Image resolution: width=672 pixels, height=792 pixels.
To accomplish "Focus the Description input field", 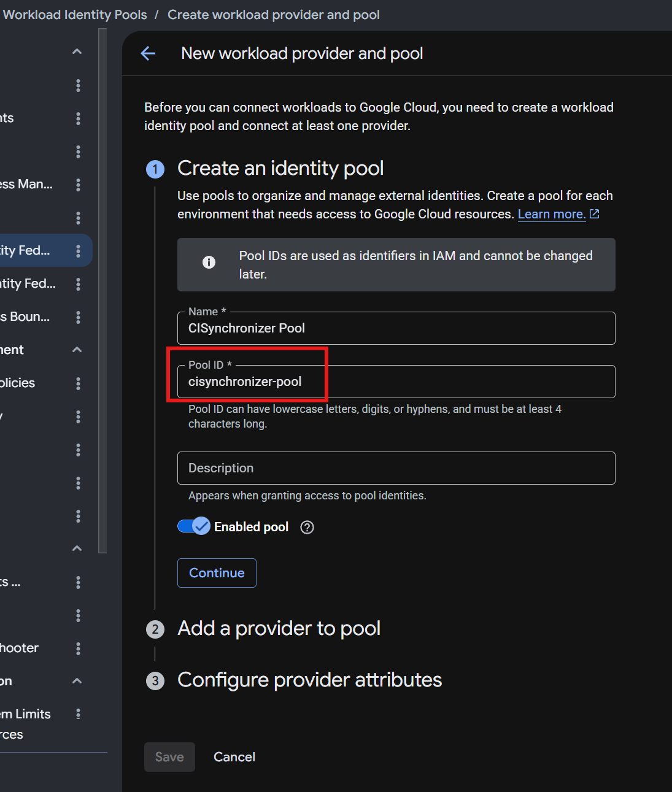I will point(396,468).
